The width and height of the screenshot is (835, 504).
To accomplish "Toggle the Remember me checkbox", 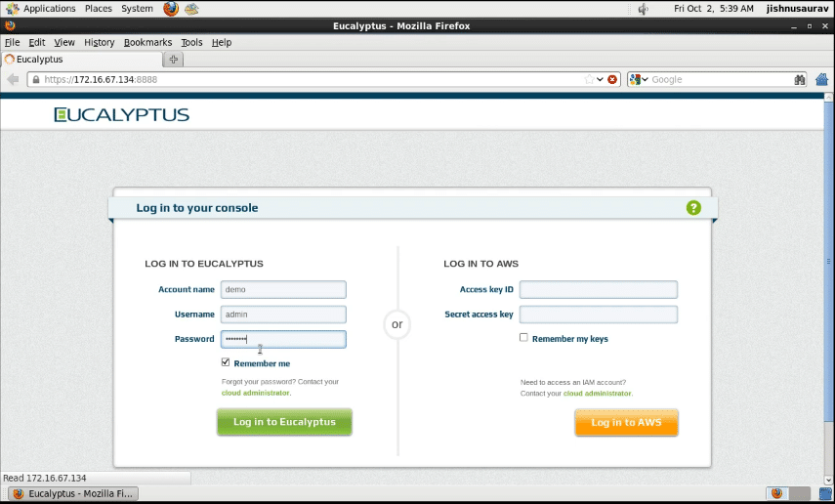I will pos(226,362).
